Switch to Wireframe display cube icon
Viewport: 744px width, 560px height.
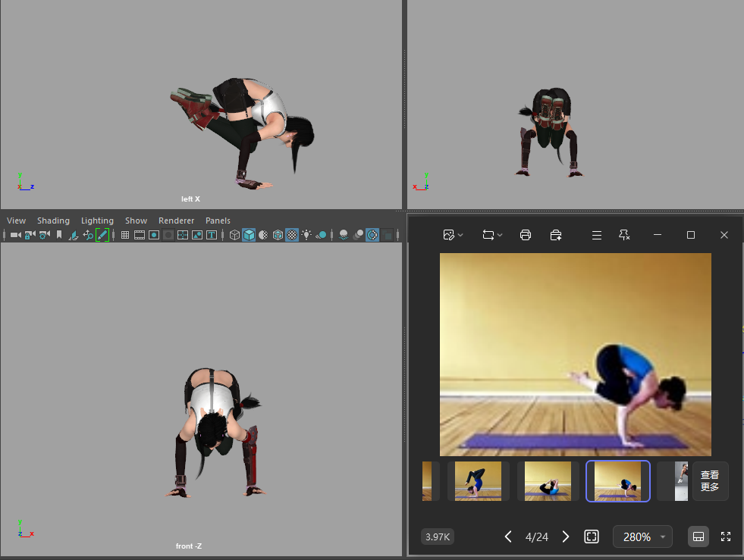234,235
